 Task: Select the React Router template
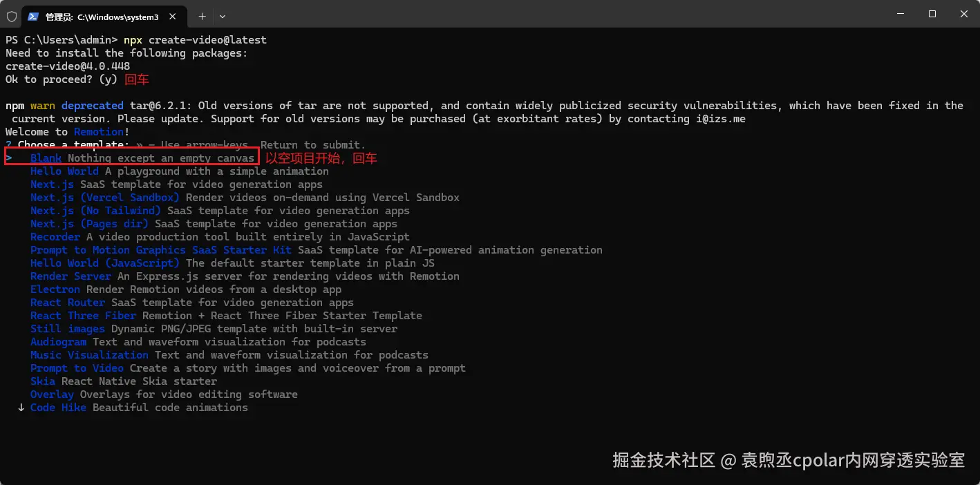tap(192, 303)
